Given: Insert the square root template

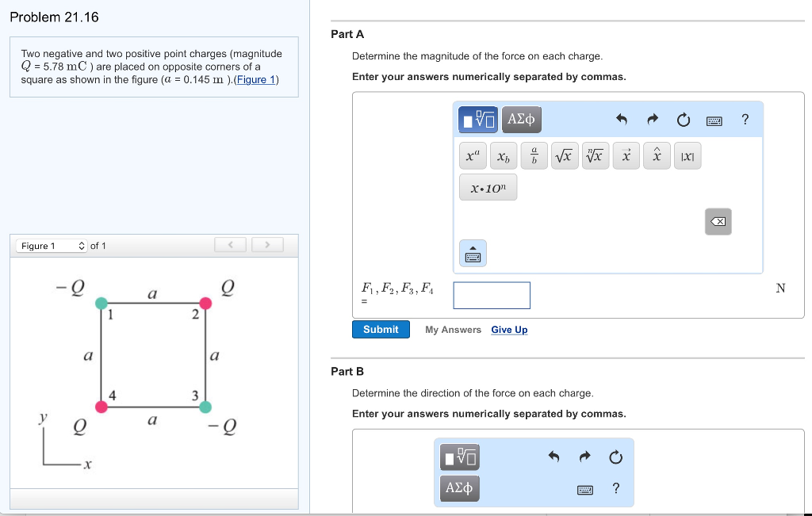Looking at the screenshot, I should tap(565, 155).
